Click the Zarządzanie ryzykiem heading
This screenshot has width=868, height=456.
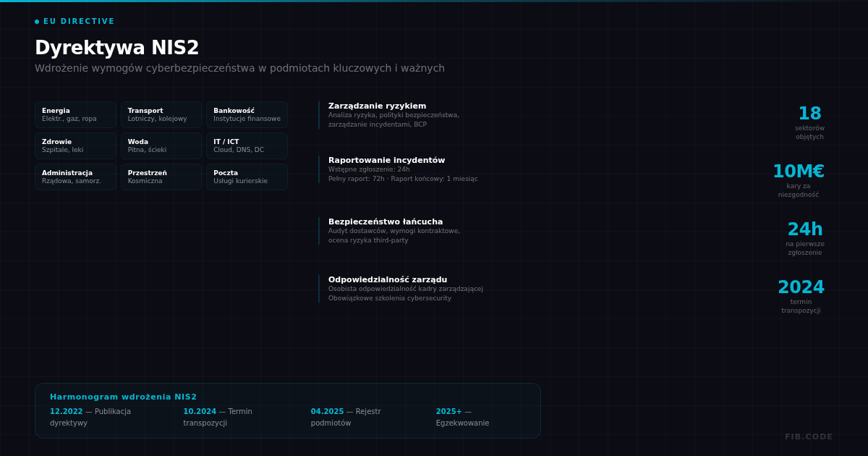point(377,106)
